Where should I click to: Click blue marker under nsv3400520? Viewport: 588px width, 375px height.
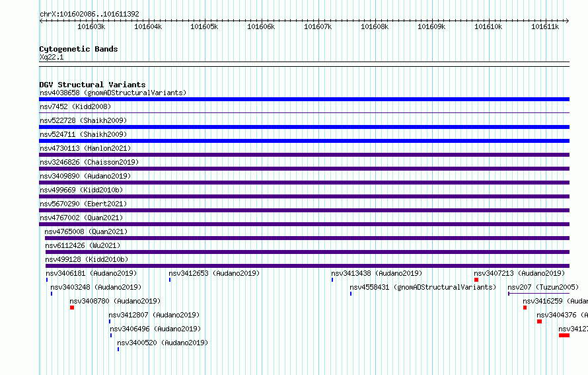tap(118, 349)
